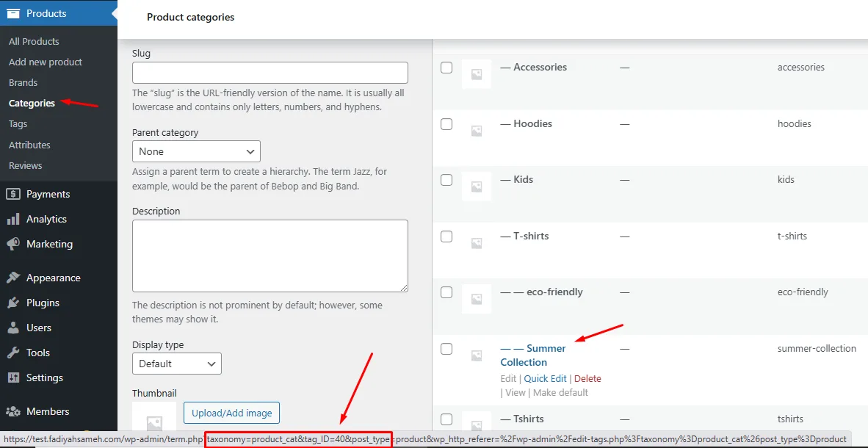Open the Reviews submenu item
Image resolution: width=868 pixels, height=448 pixels.
pyautogui.click(x=26, y=165)
